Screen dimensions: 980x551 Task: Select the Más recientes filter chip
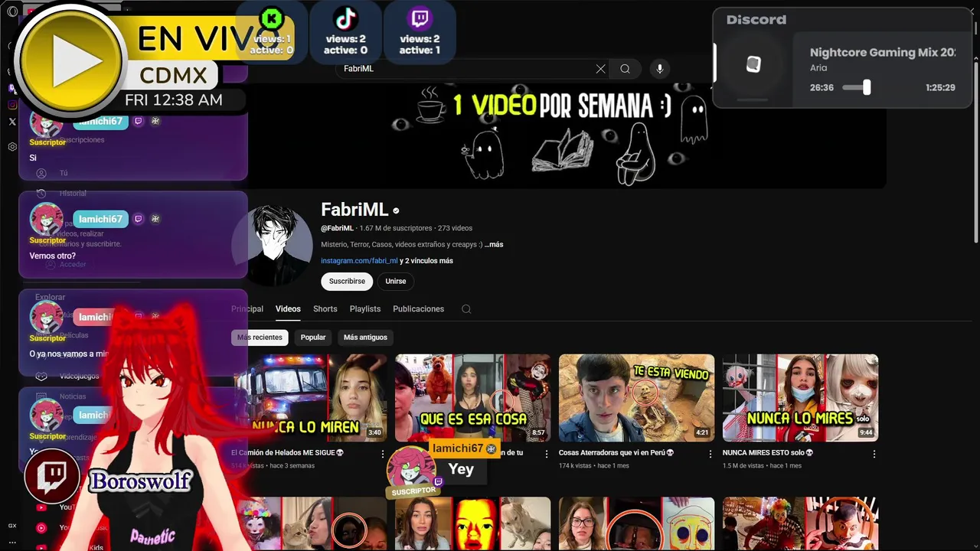tap(260, 337)
